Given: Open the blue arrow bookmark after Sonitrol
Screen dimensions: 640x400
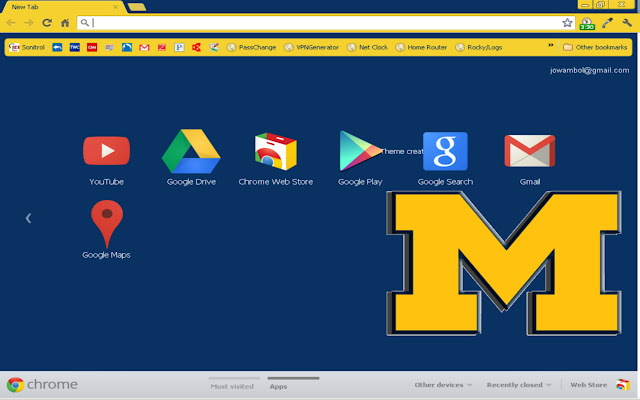Looking at the screenshot, I should click(x=57, y=47).
